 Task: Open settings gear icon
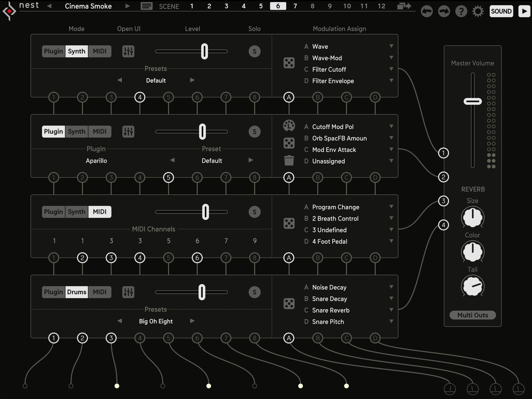pos(478,11)
